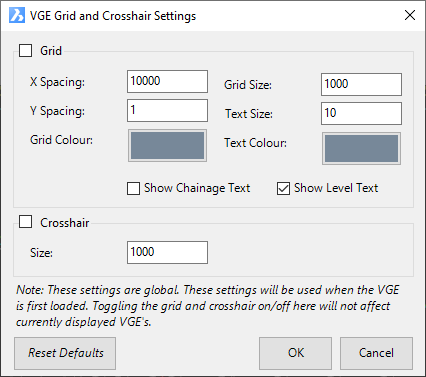Uncheck the Show Level Text checkbox
The width and height of the screenshot is (426, 377).
[283, 188]
